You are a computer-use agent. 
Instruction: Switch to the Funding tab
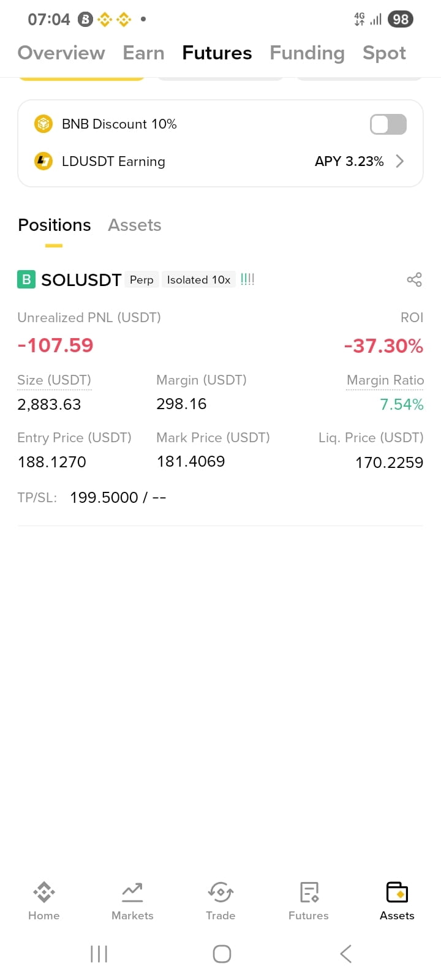click(307, 53)
